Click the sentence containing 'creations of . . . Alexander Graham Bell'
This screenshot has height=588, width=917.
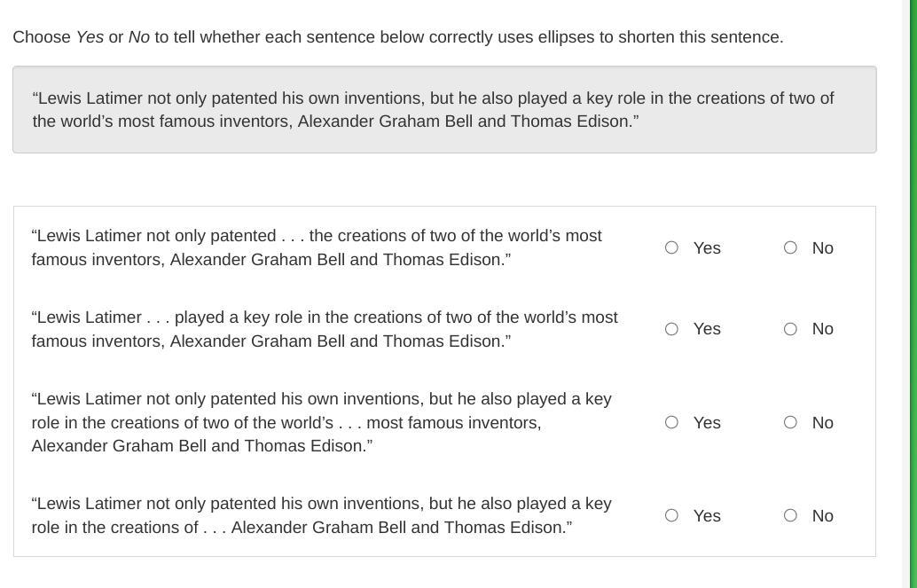[322, 515]
